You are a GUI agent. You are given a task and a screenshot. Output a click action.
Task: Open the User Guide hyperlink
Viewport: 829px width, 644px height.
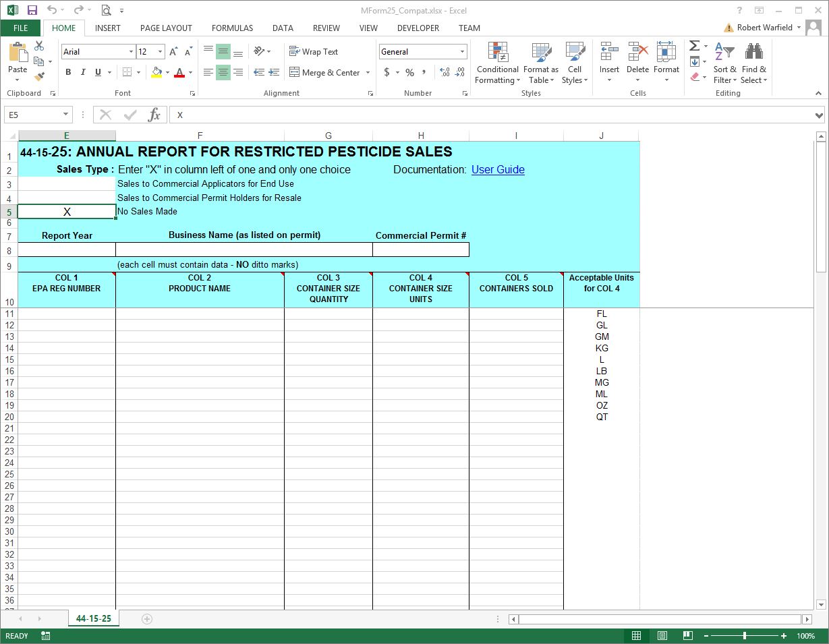click(x=498, y=169)
